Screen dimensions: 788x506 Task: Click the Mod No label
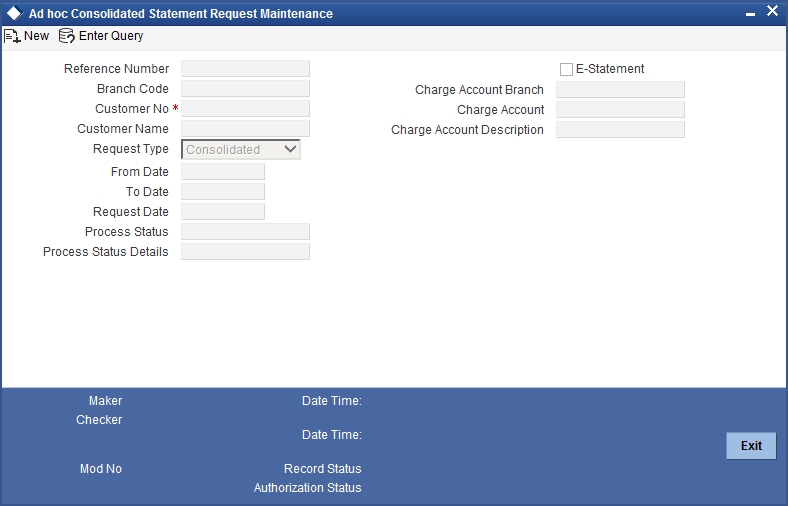tap(101, 469)
